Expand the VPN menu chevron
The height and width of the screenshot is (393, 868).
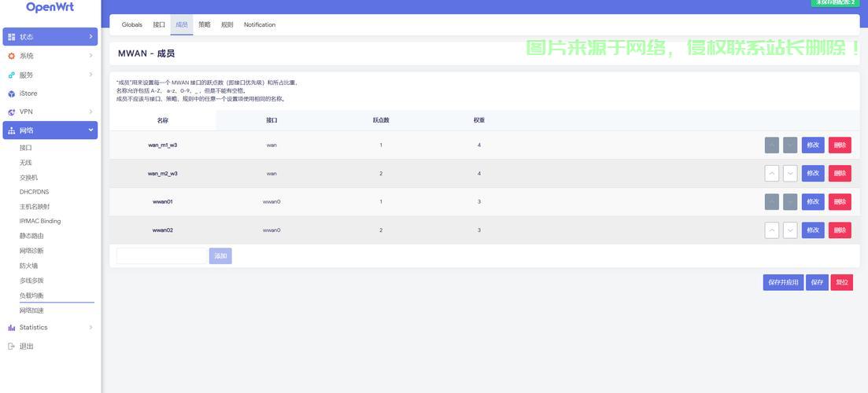[x=90, y=112]
